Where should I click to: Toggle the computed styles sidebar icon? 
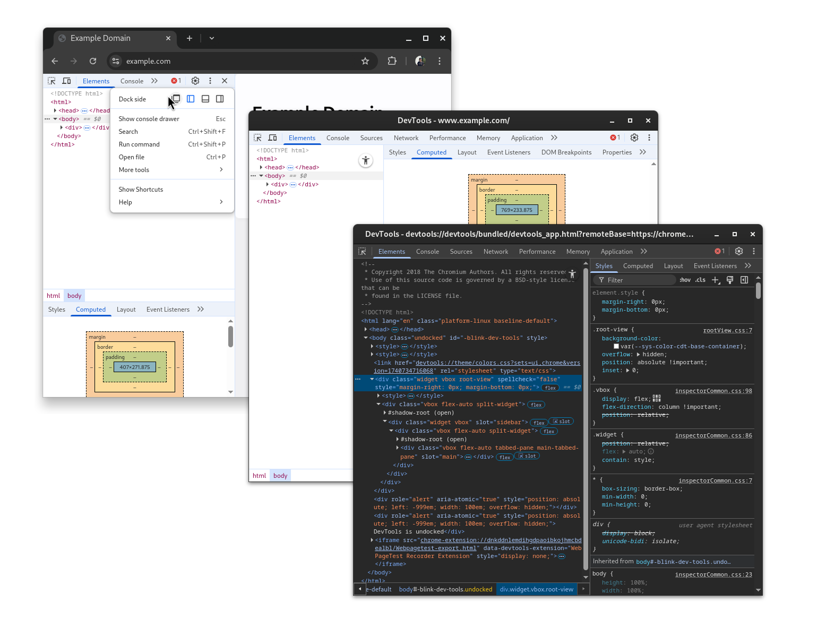coord(744,280)
